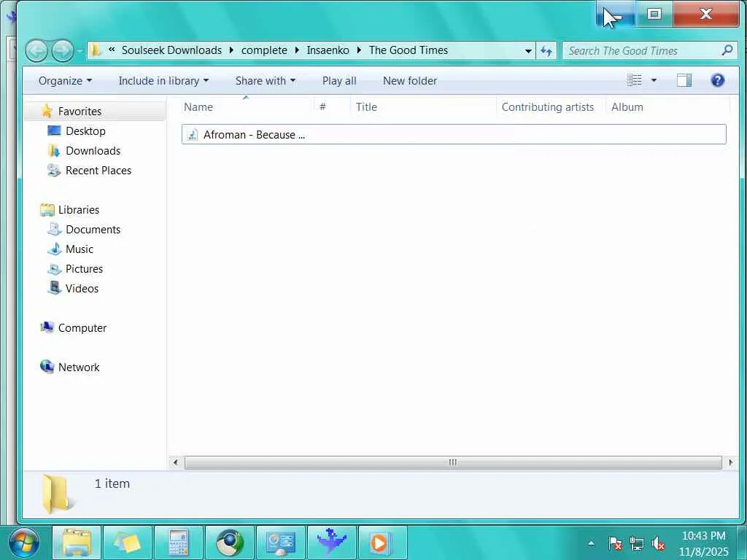Click the search magnifier icon

[727, 50]
